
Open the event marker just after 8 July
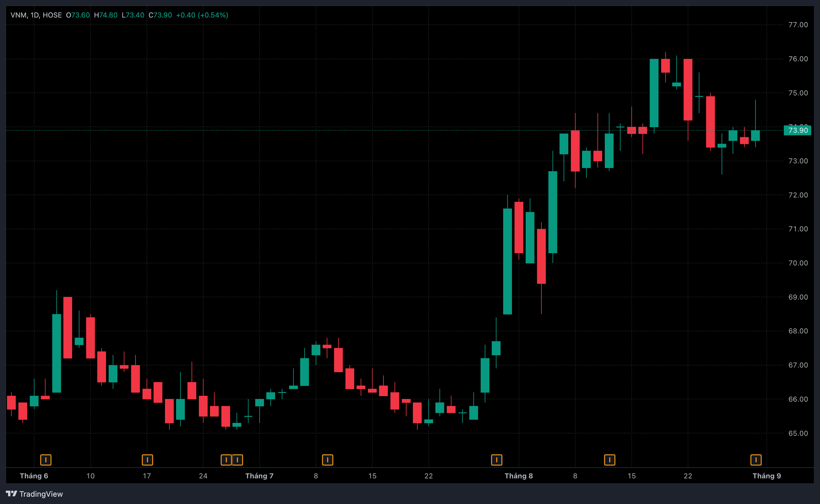coord(328,460)
